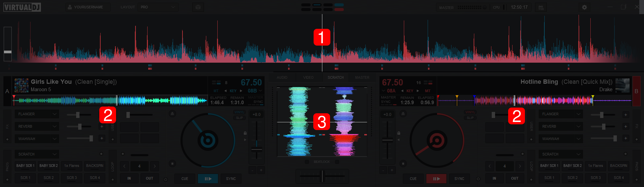Open the FLANGER effect dropdown on deck A
Screen dimensions: 644x187
tap(37, 114)
